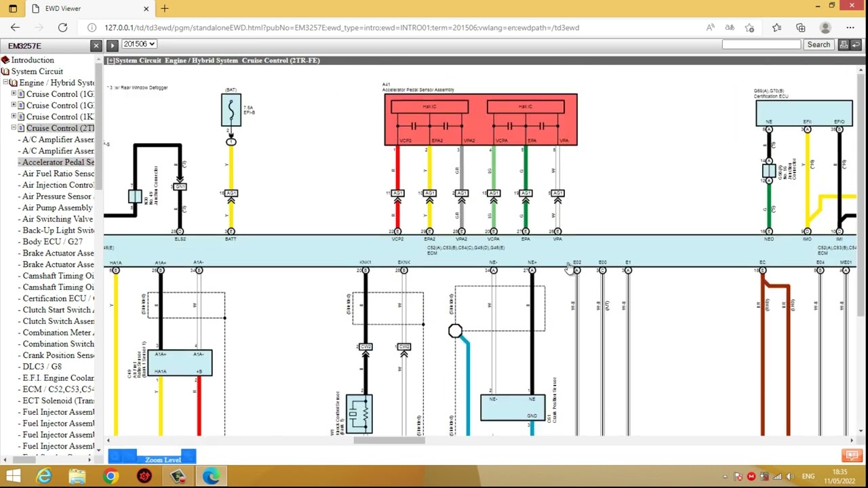The height and width of the screenshot is (488, 868).
Task: Collapse the Cruise Control (2T) entry
Action: click(x=13, y=128)
